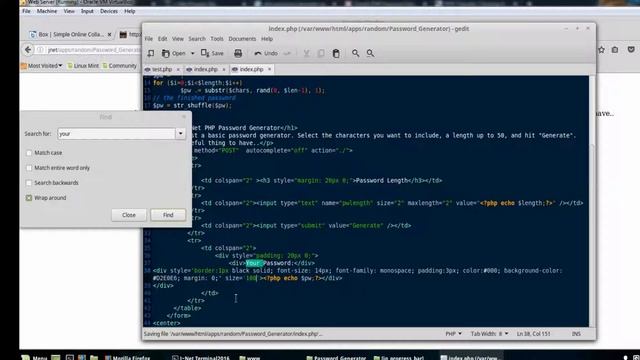This screenshot has height=360, width=640.
Task: Switch to the www folder taskbar item
Action: point(250,357)
